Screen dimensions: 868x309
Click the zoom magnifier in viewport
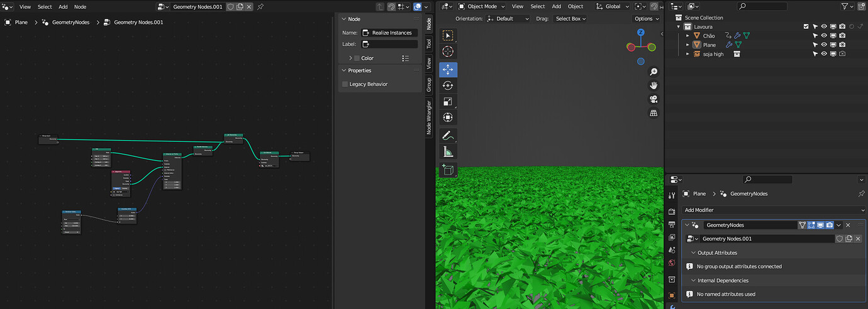pos(654,72)
